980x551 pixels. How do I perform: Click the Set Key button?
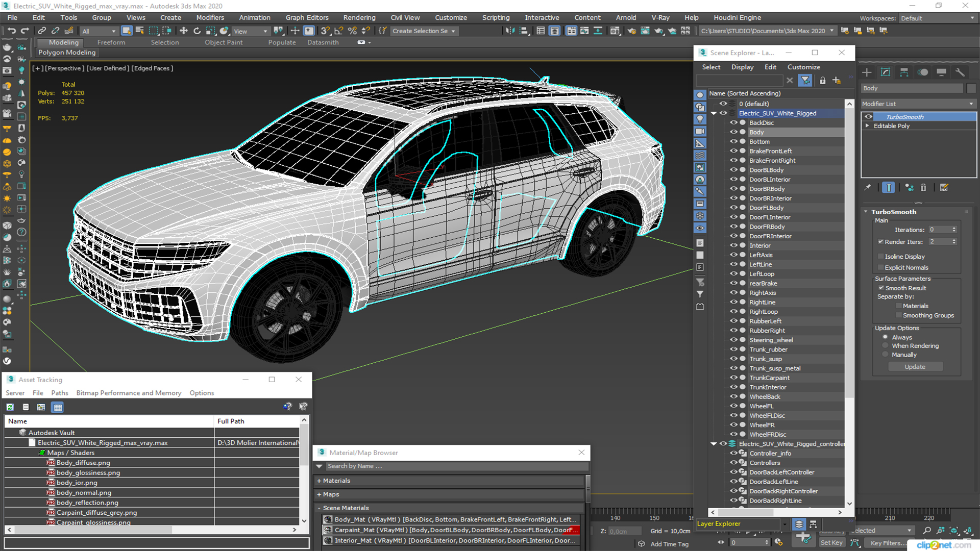point(831,543)
